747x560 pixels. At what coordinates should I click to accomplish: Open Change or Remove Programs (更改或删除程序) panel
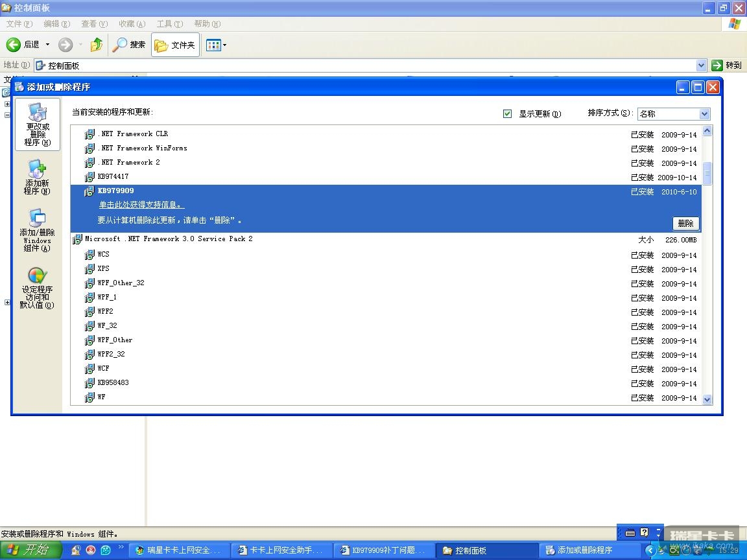click(x=38, y=124)
